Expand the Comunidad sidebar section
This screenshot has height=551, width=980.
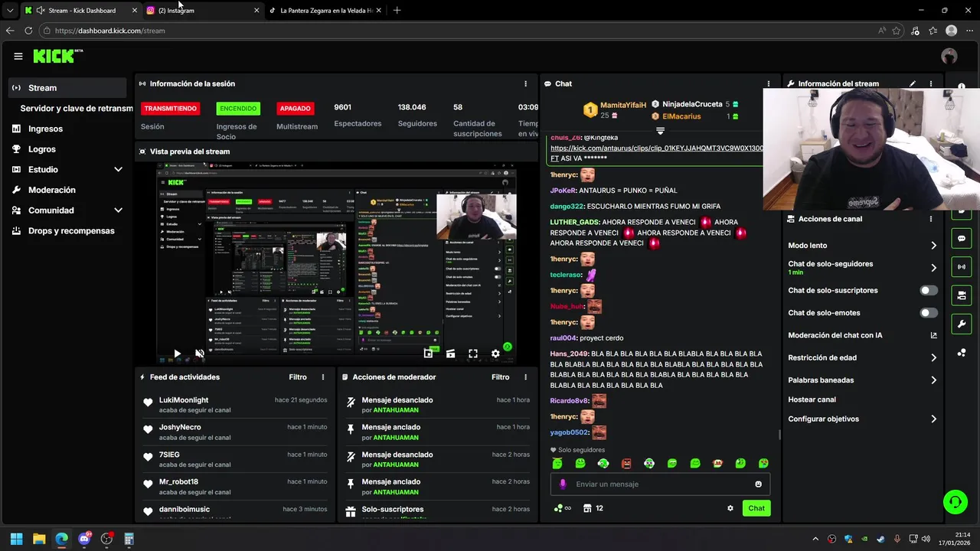118,210
